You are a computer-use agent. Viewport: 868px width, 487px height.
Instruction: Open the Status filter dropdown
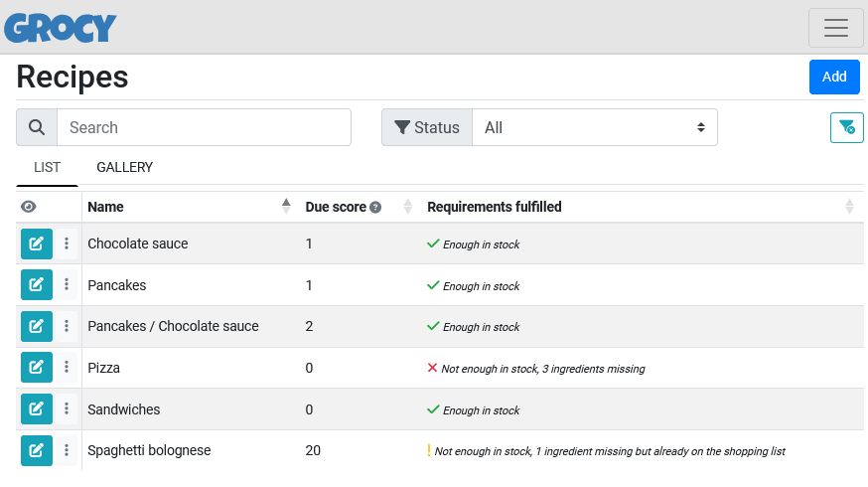coord(594,127)
